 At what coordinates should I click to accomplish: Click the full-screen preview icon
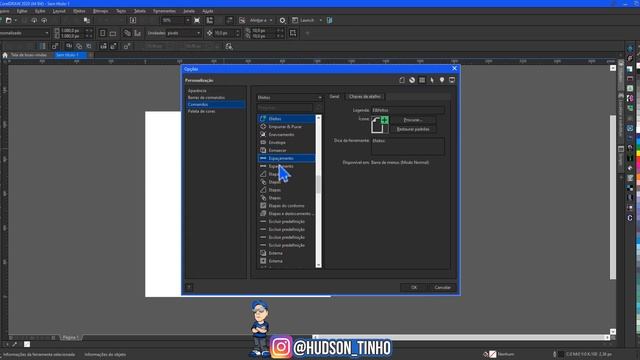197,20
